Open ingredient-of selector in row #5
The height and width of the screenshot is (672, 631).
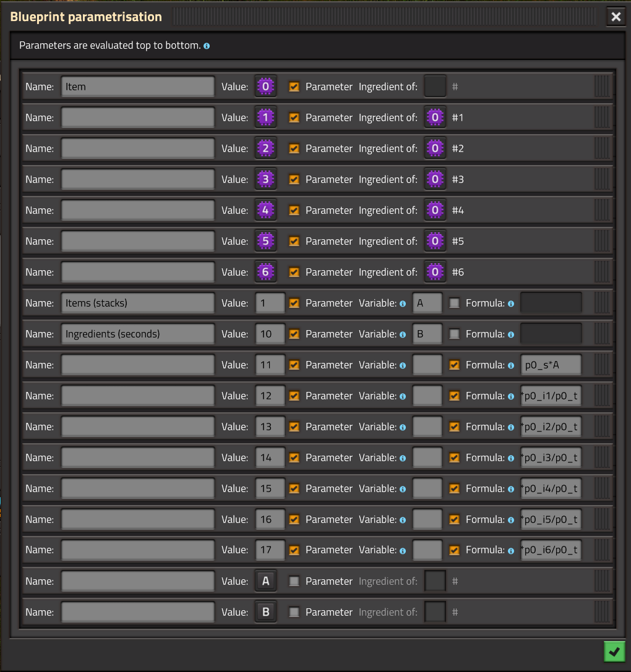tap(435, 241)
